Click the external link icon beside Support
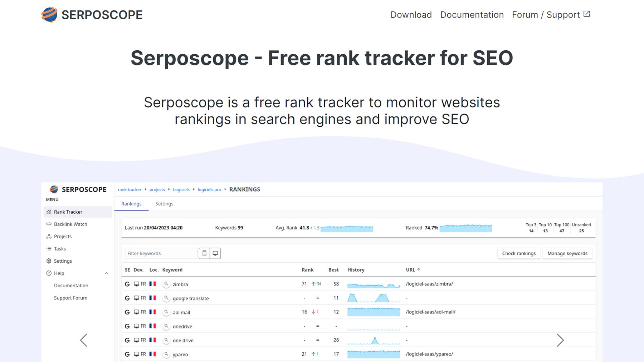This screenshot has width=644, height=362. pyautogui.click(x=587, y=14)
